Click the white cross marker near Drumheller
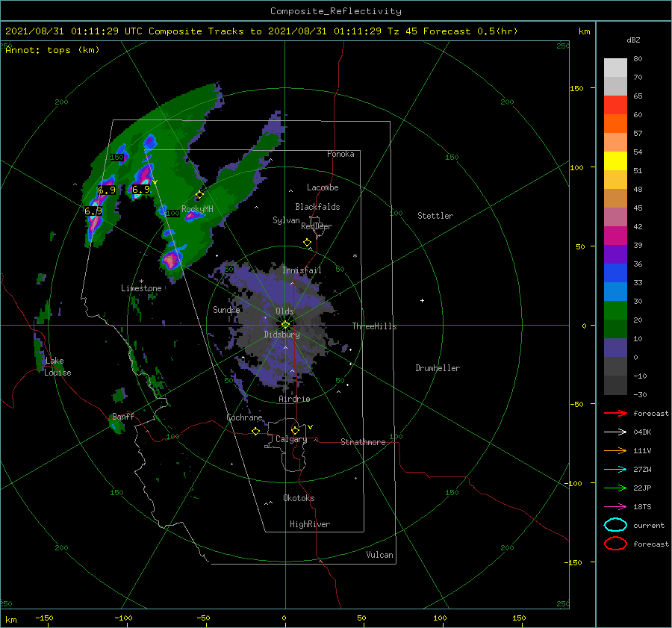Viewport: 672px width, 628px height. coord(422,300)
